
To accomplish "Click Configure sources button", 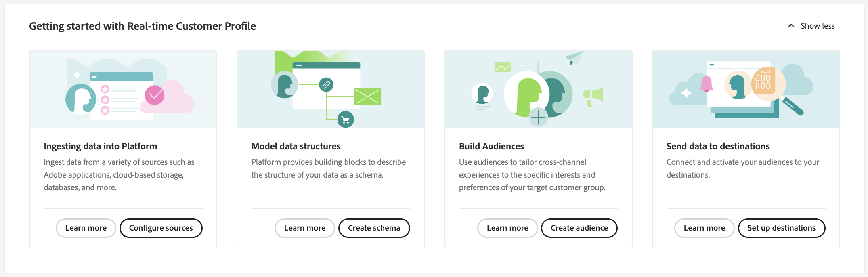I will coord(161,228).
